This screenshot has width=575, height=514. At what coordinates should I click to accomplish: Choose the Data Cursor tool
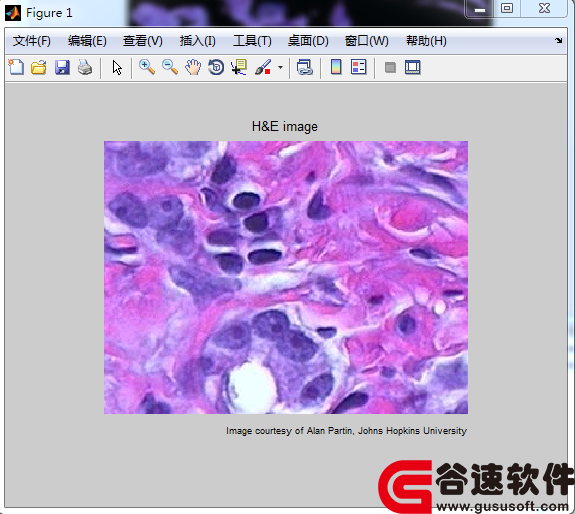(x=239, y=67)
